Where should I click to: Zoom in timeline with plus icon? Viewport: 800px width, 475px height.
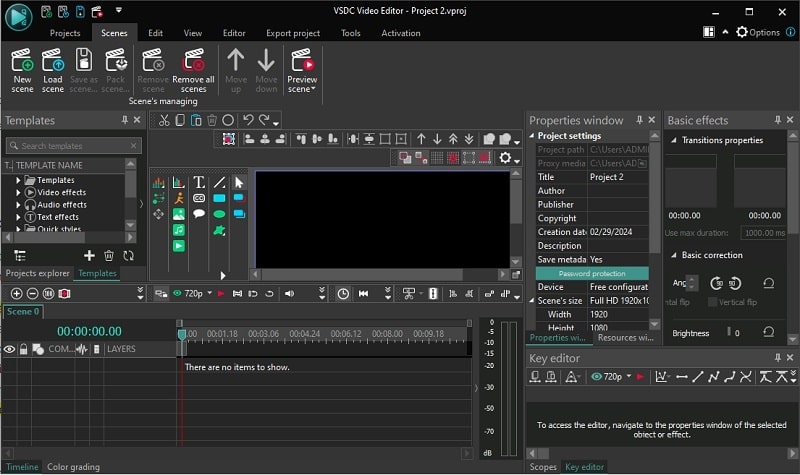point(16,293)
